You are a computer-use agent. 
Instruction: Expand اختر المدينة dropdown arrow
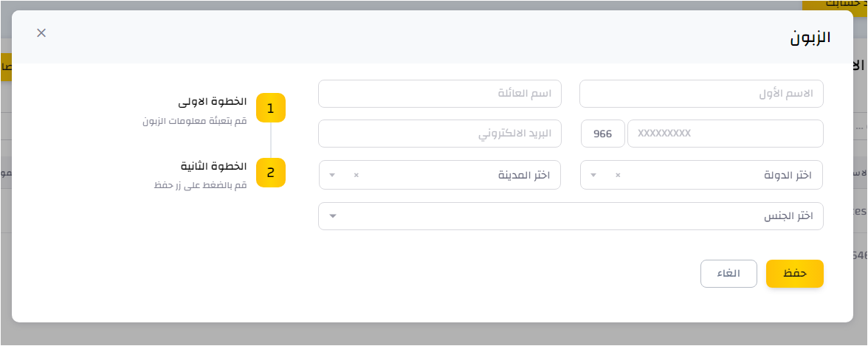point(332,175)
